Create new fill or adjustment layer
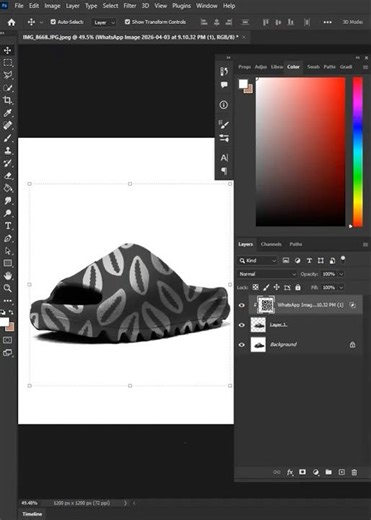Viewport: 371px width, 520px height. tap(316, 472)
